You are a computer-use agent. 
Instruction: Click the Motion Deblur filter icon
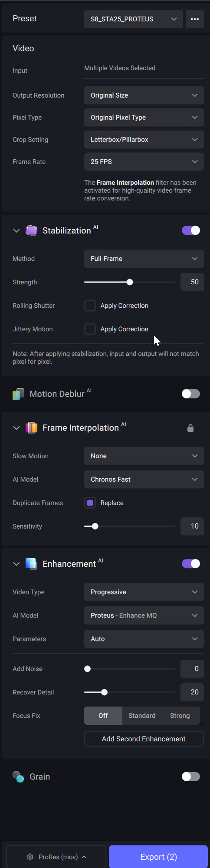click(x=18, y=394)
